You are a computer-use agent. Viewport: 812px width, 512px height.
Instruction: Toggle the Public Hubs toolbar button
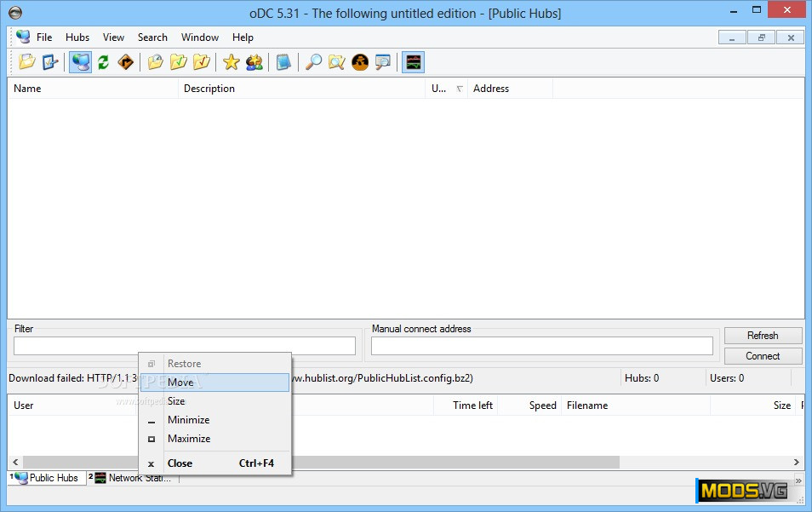[81, 61]
